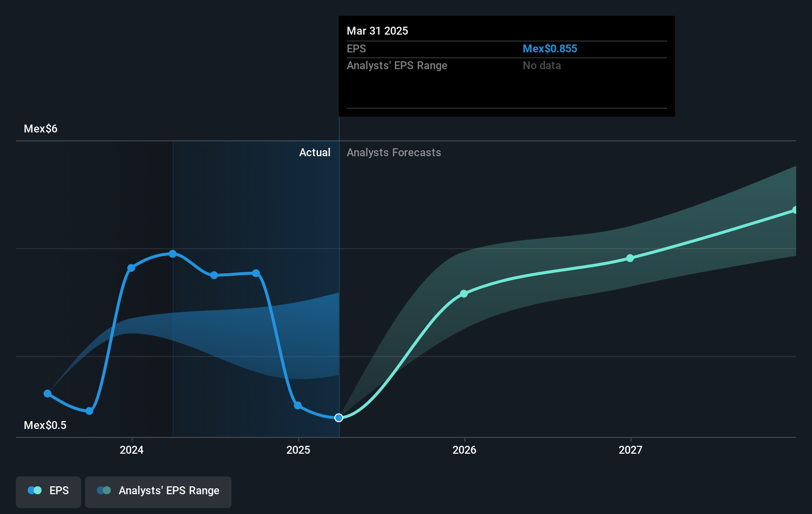Image resolution: width=812 pixels, height=514 pixels.
Task: Click the EPS data point at the 2025 axis tick
Action: (298, 405)
